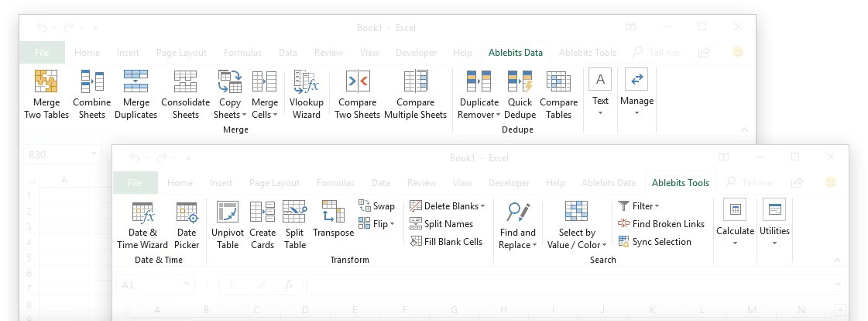Click Insert Function fx in front window

288,285
